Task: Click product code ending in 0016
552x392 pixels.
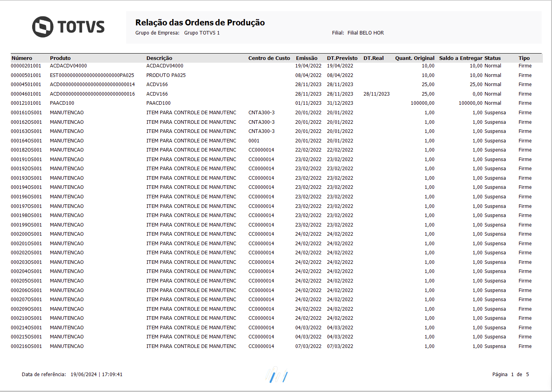Action: point(92,94)
